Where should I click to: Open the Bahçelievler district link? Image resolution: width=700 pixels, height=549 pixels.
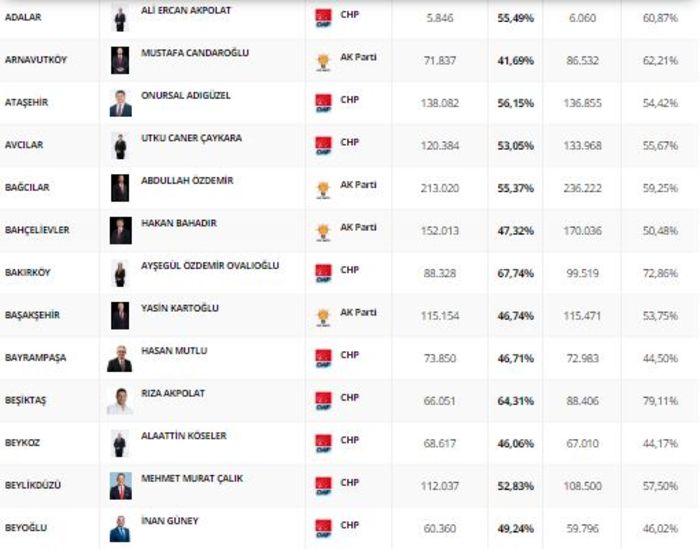click(x=37, y=229)
